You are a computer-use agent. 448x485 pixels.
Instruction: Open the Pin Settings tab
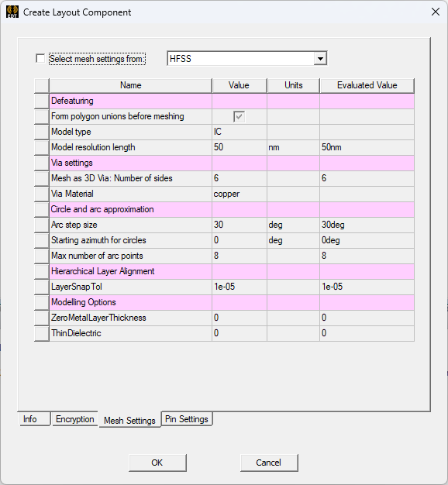[187, 419]
